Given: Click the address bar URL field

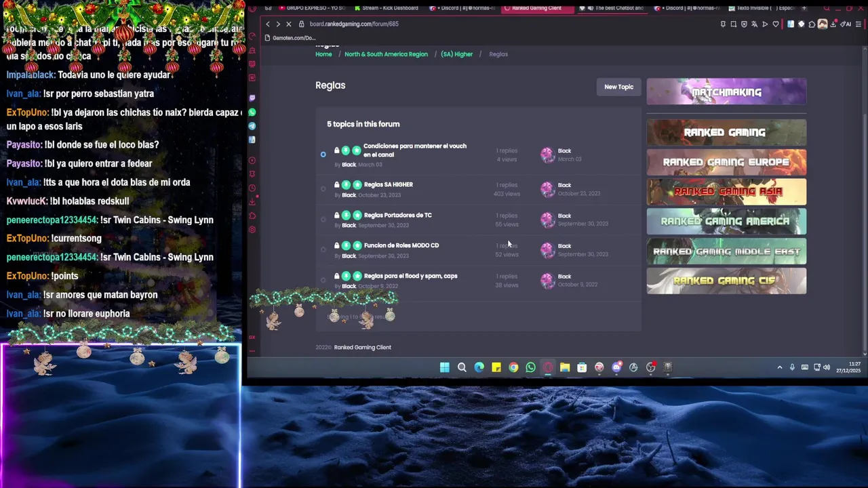Looking at the screenshot, I should (x=509, y=24).
